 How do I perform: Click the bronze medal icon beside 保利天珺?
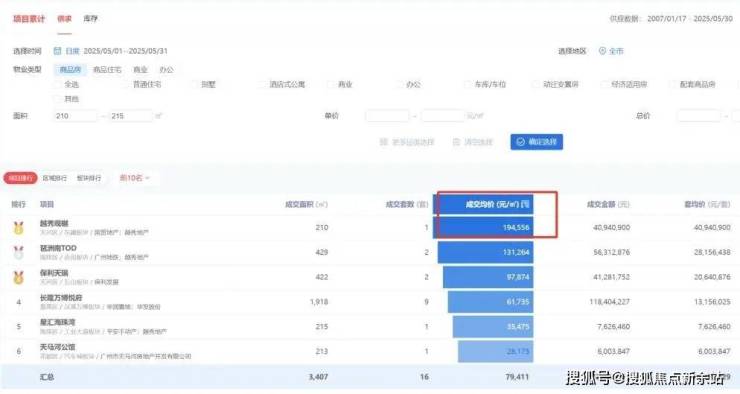pyautogui.click(x=18, y=277)
